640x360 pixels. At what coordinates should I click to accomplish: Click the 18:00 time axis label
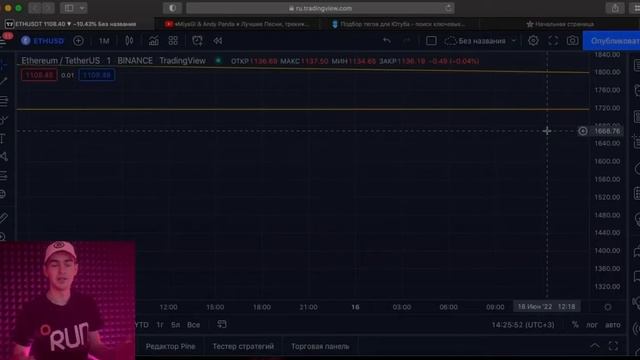tap(262, 307)
